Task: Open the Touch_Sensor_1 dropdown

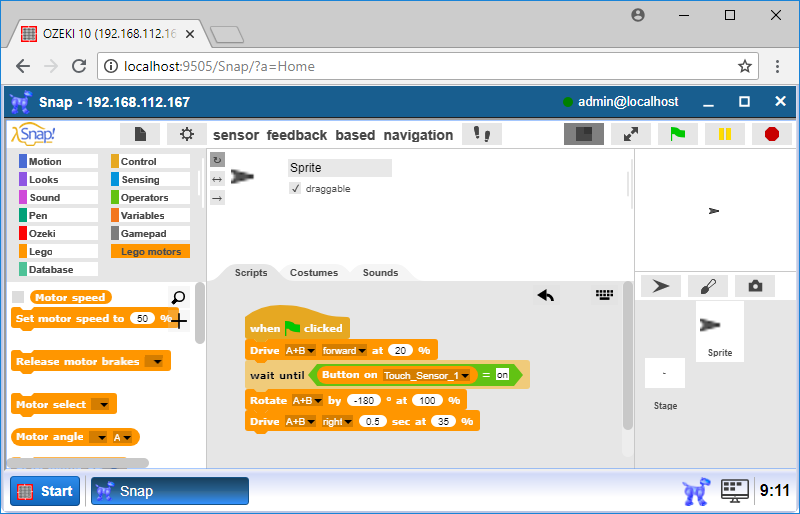Action: [426, 376]
